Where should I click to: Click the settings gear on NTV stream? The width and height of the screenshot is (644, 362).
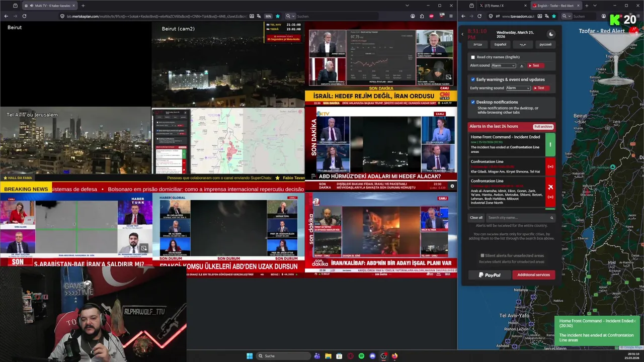click(x=452, y=186)
